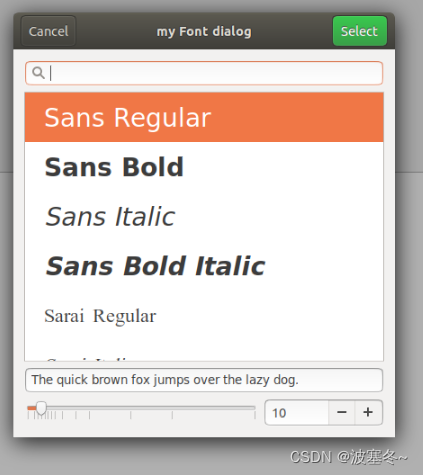Image resolution: width=423 pixels, height=475 pixels.
Task: Choose the Sans Bold Italic entry
Action: (204, 266)
